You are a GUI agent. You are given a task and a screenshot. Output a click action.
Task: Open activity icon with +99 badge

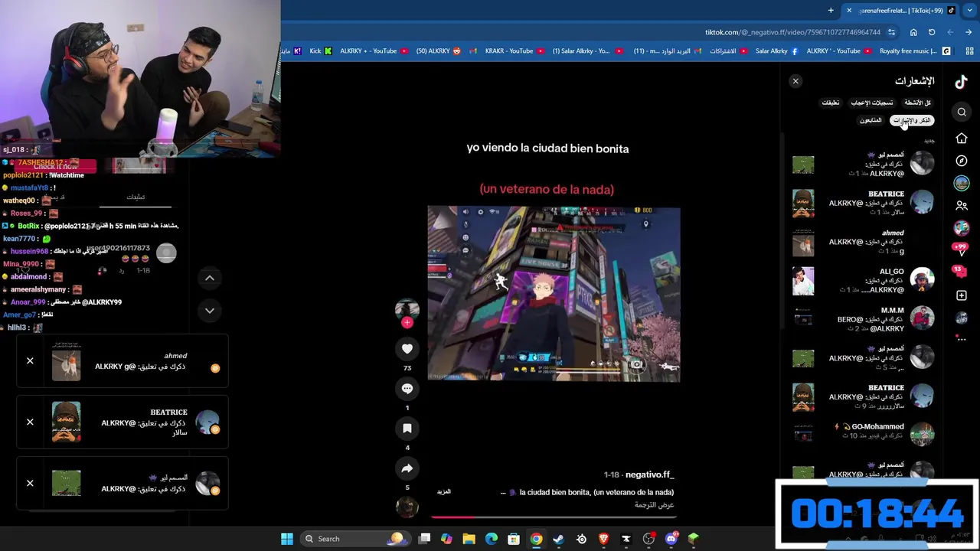[960, 249]
